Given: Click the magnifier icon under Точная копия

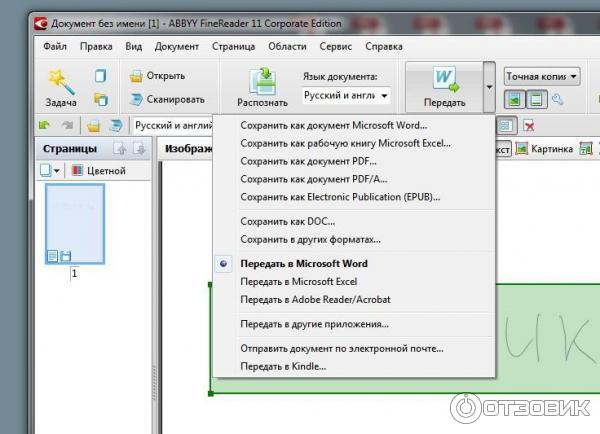Looking at the screenshot, I should [x=558, y=99].
